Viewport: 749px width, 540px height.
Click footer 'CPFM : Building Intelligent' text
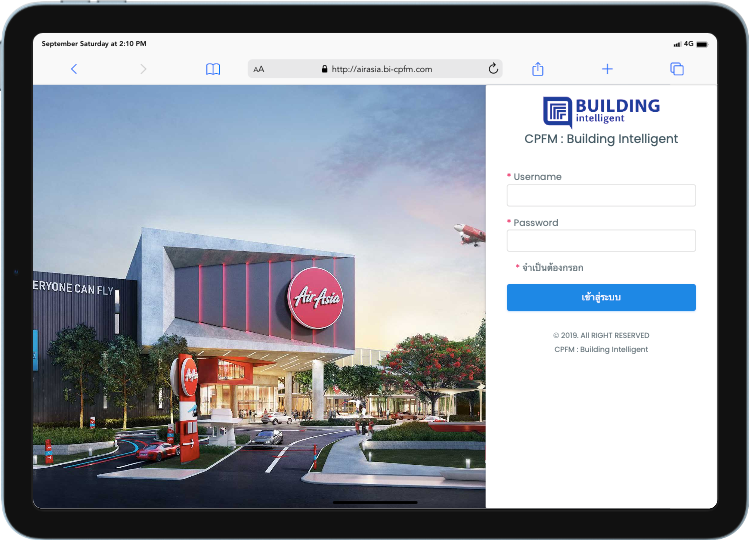pyautogui.click(x=601, y=349)
